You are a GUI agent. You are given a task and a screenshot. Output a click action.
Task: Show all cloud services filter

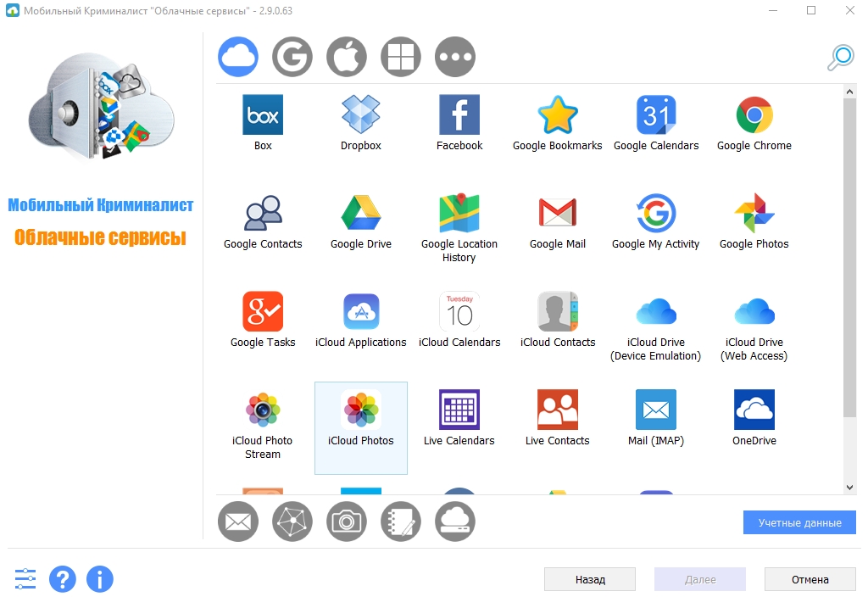point(238,57)
